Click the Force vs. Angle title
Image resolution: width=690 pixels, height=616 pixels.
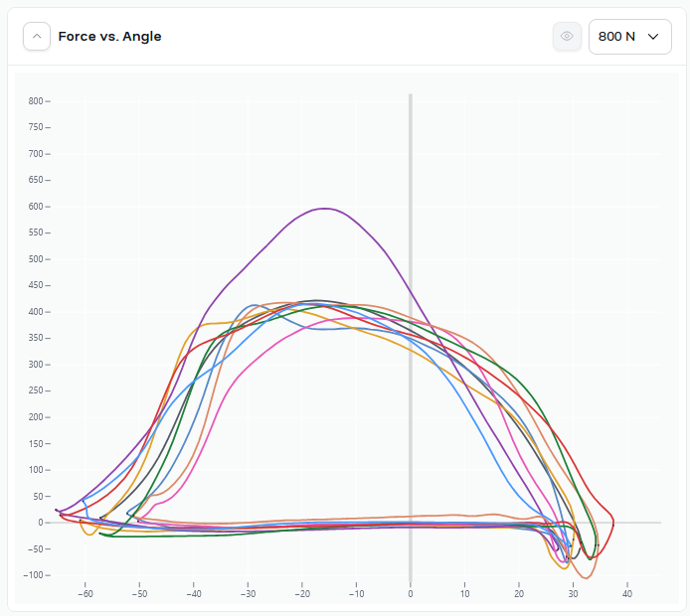coord(109,37)
